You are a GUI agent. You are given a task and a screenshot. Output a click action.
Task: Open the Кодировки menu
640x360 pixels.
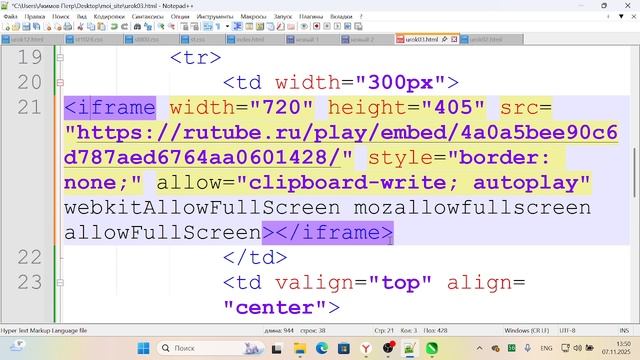(x=109, y=16)
